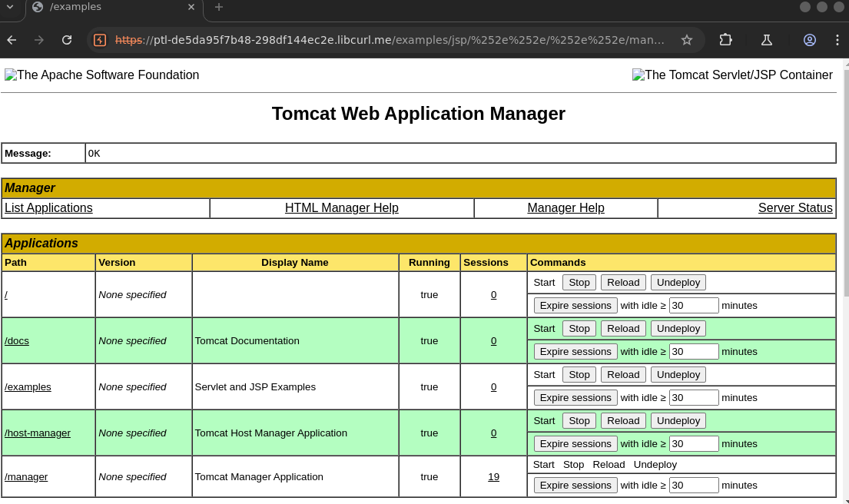Viewport: 849px width, 504px height.
Task: Close the /examples tab
Action: [191, 7]
